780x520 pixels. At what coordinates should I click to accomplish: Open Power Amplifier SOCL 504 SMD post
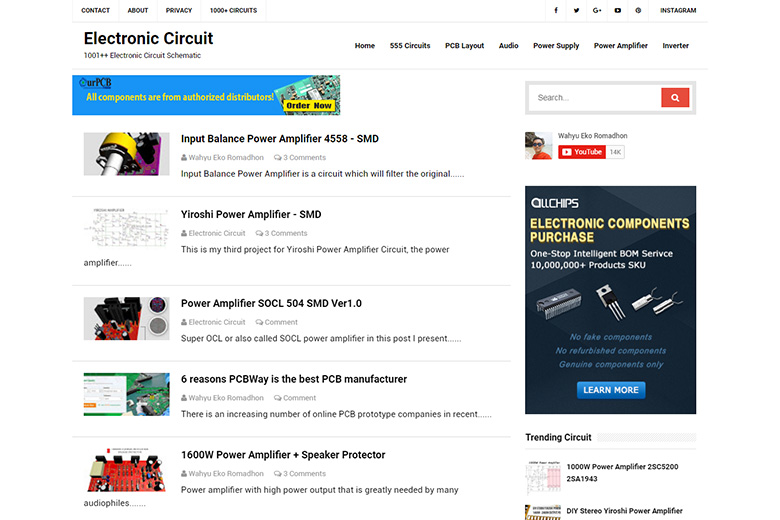coord(271,304)
